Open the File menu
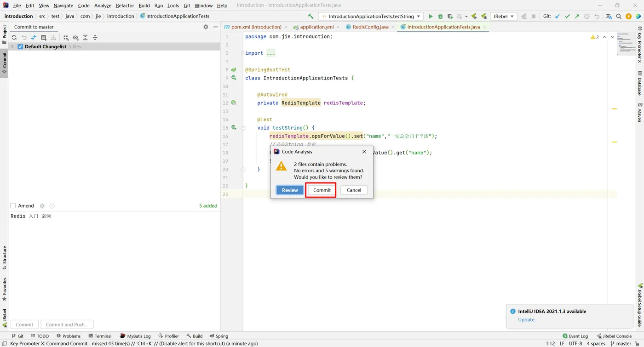The width and height of the screenshot is (644, 347). (17, 6)
